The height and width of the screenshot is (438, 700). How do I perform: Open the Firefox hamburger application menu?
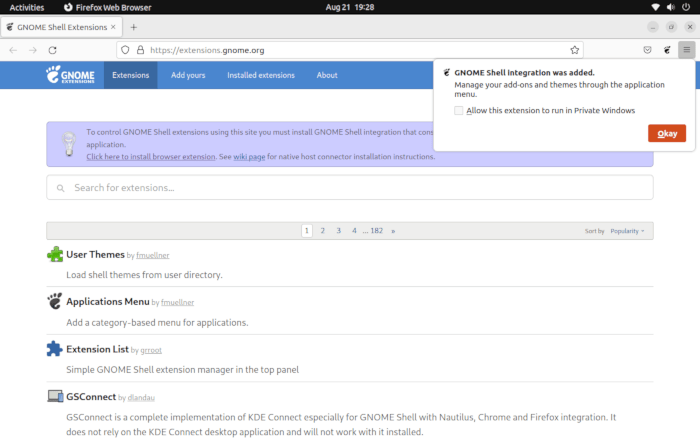coord(687,50)
